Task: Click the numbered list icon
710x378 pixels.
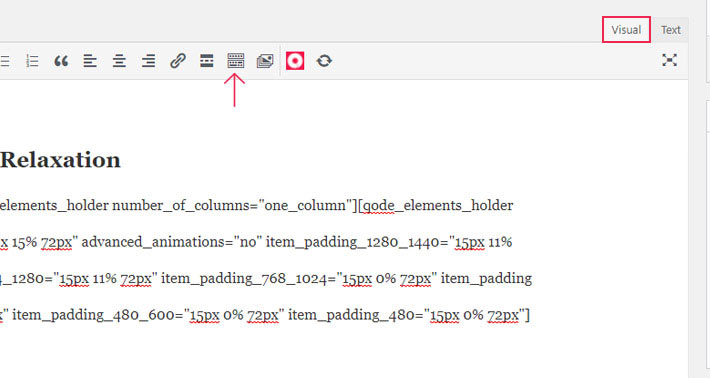Action: click(32, 61)
